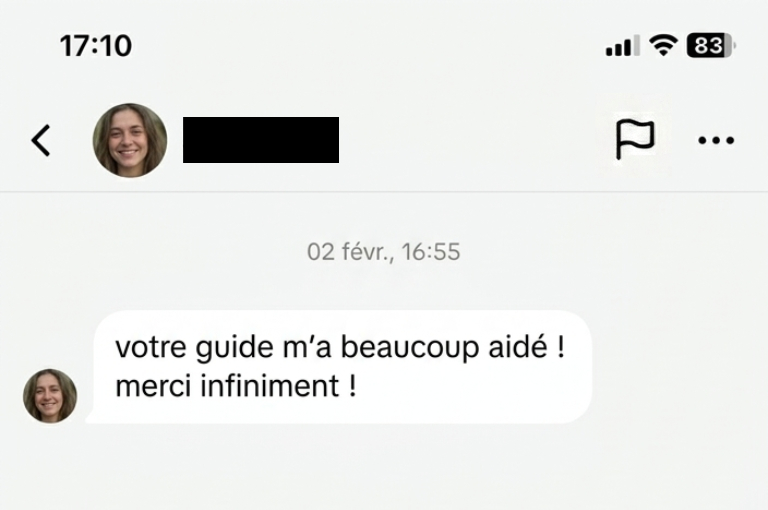Click the word "votre" starting the message
This screenshot has width=768, height=510.
[151, 348]
